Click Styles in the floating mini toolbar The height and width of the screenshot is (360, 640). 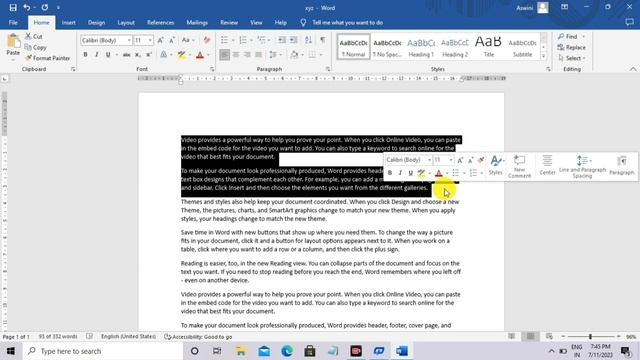(496, 165)
